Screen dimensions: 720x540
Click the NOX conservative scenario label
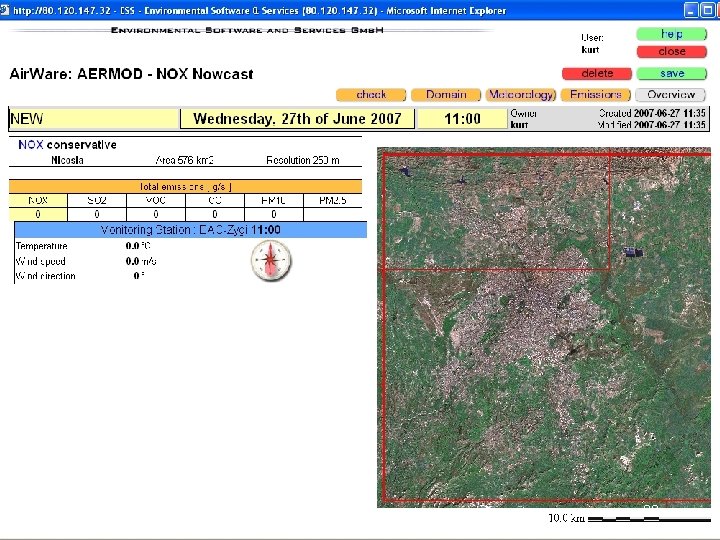pos(67,145)
